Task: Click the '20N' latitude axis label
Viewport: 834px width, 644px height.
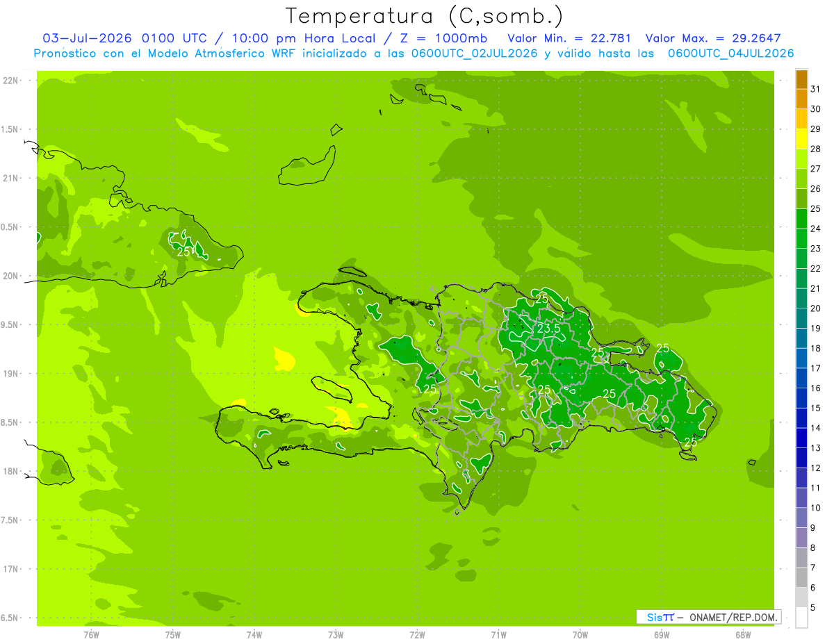Action: point(10,276)
